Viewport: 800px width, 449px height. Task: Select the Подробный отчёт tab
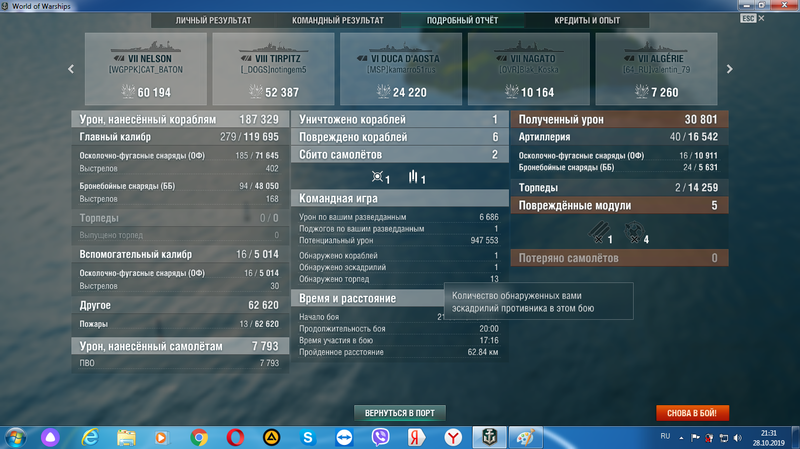[x=462, y=20]
